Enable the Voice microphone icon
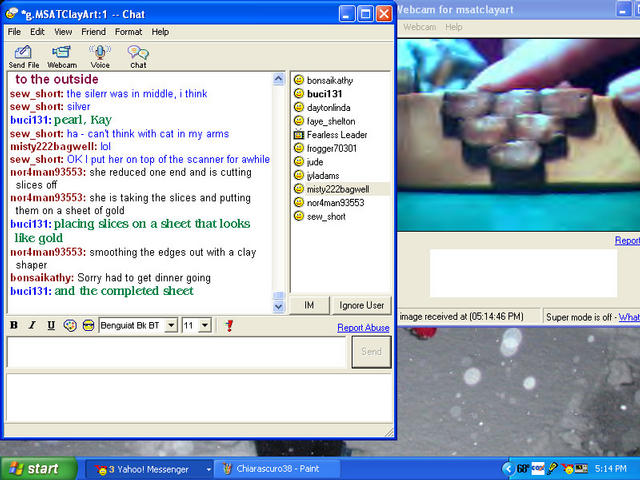Image resolution: width=640 pixels, height=480 pixels. click(100, 57)
